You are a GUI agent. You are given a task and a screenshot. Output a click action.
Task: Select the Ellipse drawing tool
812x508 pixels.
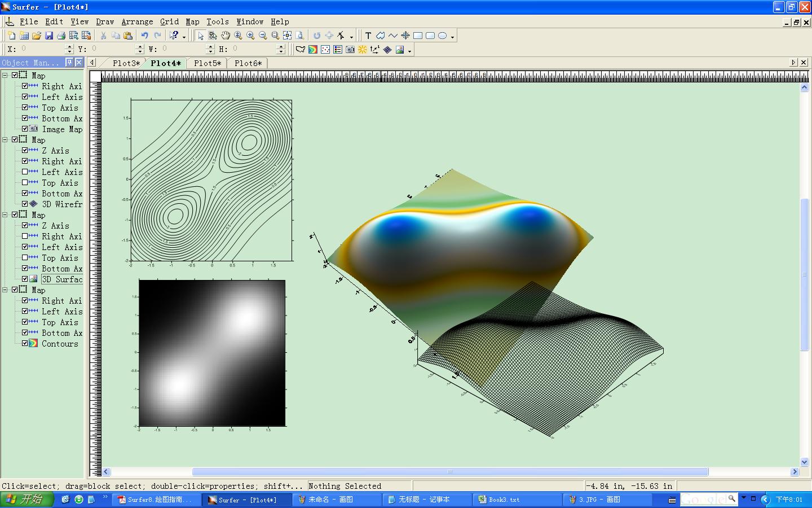click(x=443, y=36)
